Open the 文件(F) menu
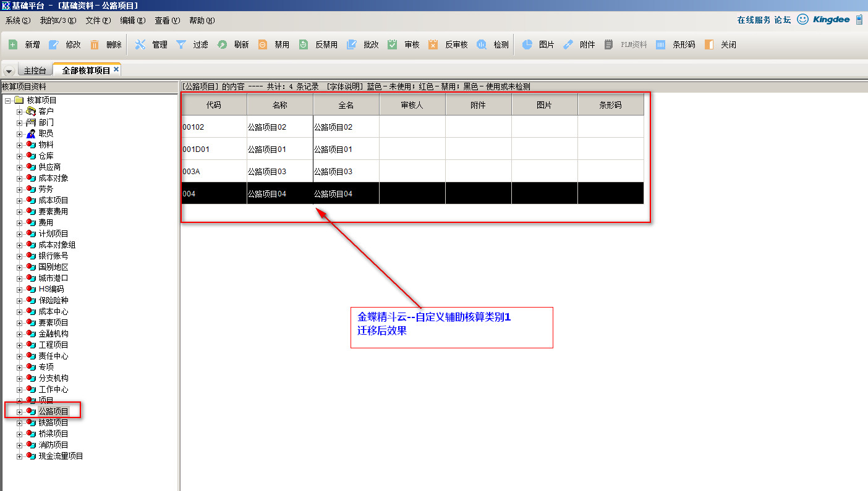 point(98,20)
